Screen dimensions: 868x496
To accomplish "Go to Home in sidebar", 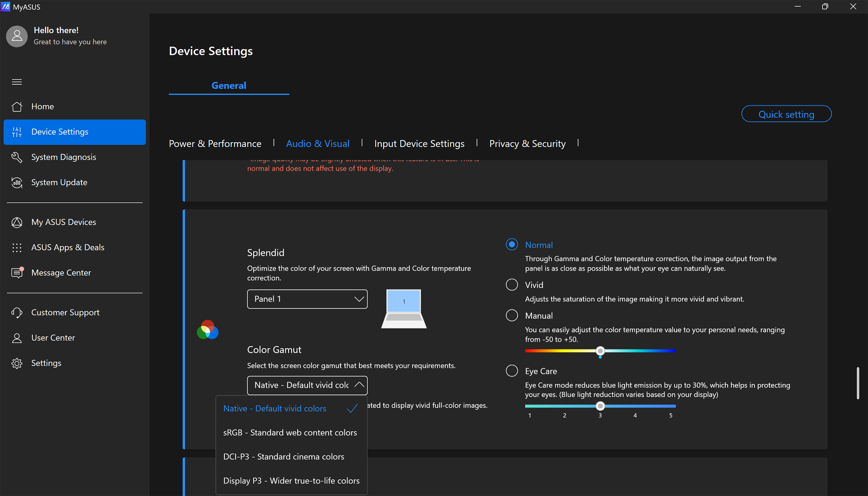I will 75,106.
